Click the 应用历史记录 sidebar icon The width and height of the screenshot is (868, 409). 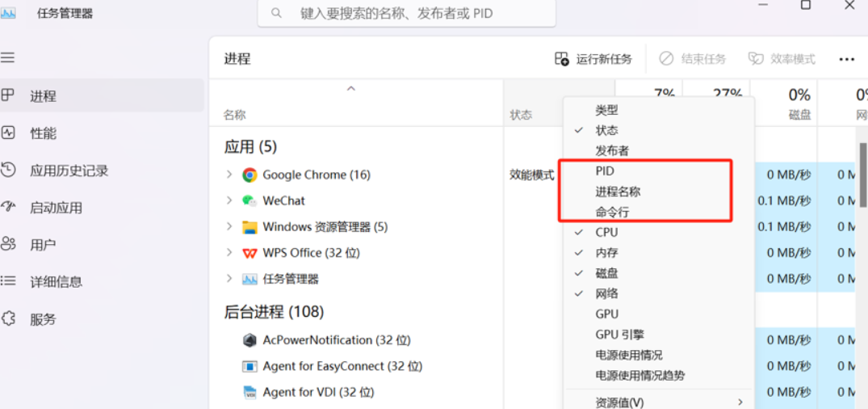pos(8,170)
